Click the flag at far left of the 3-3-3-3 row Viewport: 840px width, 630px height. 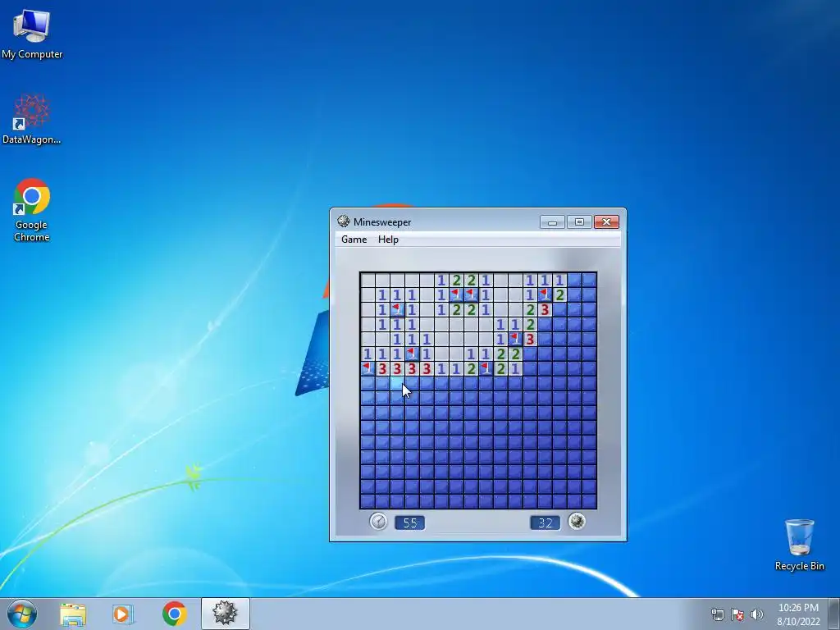367,368
